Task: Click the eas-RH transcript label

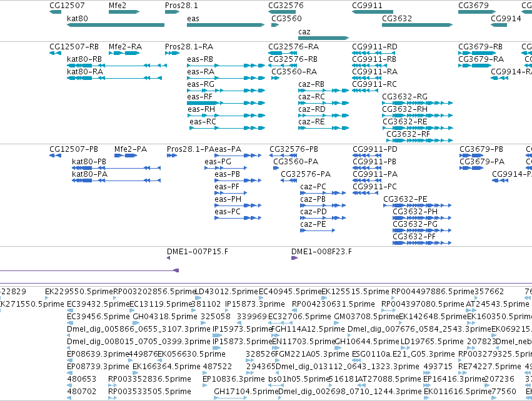Action: click(201, 109)
